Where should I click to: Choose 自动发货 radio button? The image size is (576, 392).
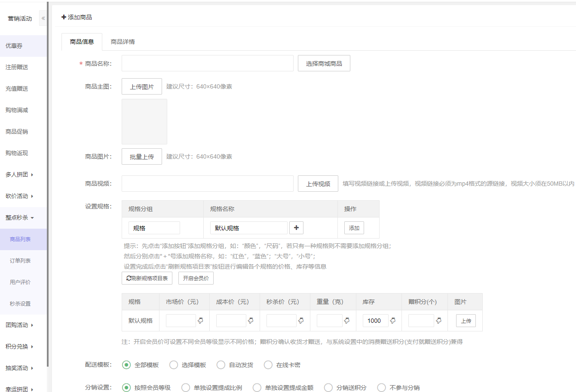coord(221,365)
